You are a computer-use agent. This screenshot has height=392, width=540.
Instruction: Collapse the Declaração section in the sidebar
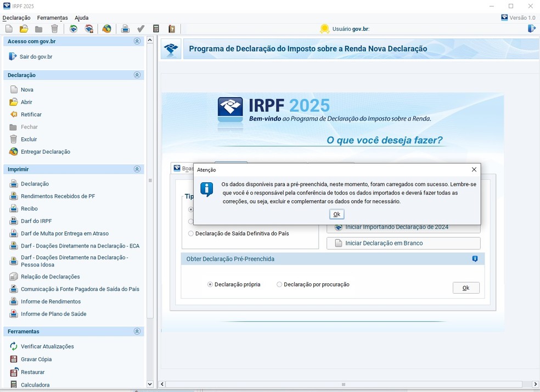pos(137,75)
